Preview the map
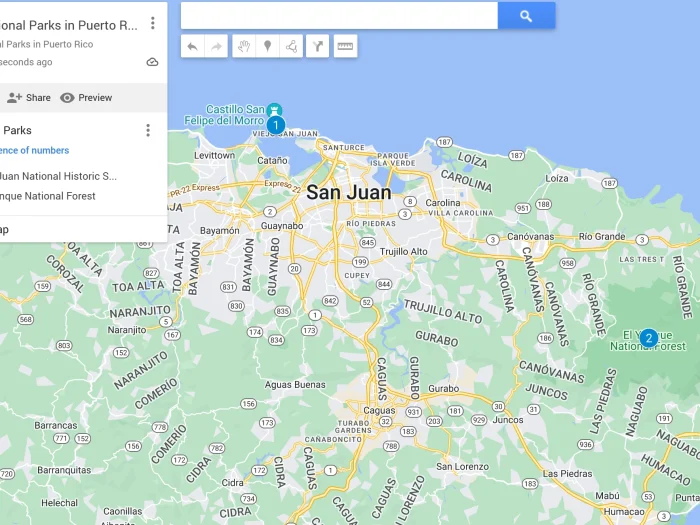 (86, 98)
